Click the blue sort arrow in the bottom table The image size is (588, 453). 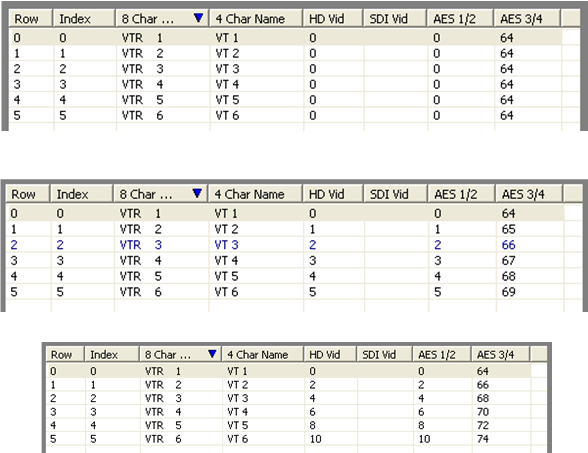coord(212,354)
